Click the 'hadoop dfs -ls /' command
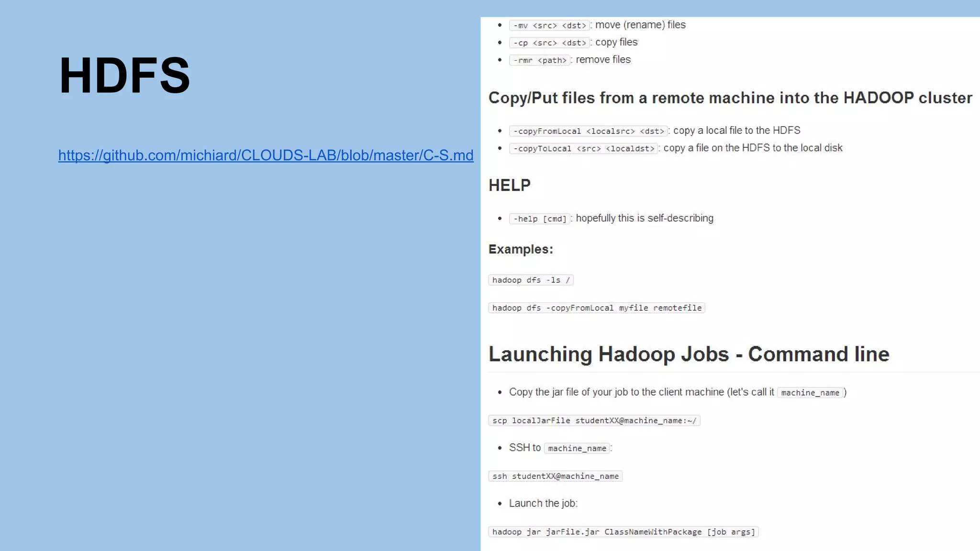Image resolution: width=980 pixels, height=551 pixels. coord(531,280)
